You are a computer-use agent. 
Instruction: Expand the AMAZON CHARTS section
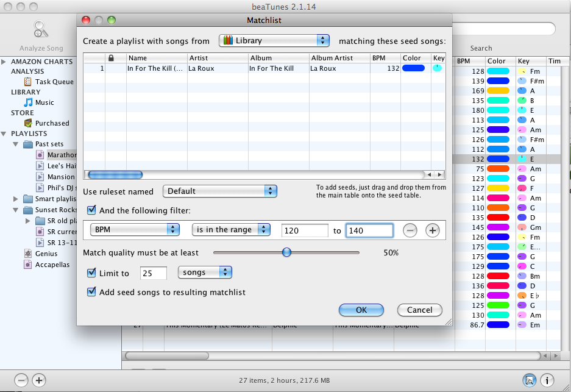tap(4, 62)
